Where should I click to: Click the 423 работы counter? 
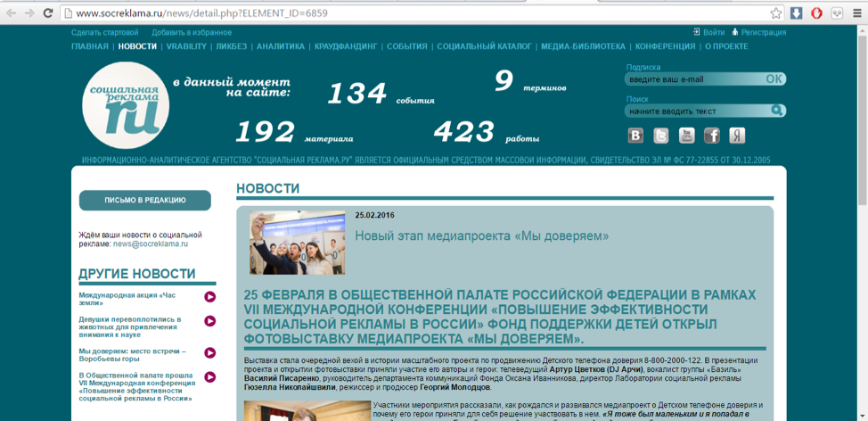[486, 132]
